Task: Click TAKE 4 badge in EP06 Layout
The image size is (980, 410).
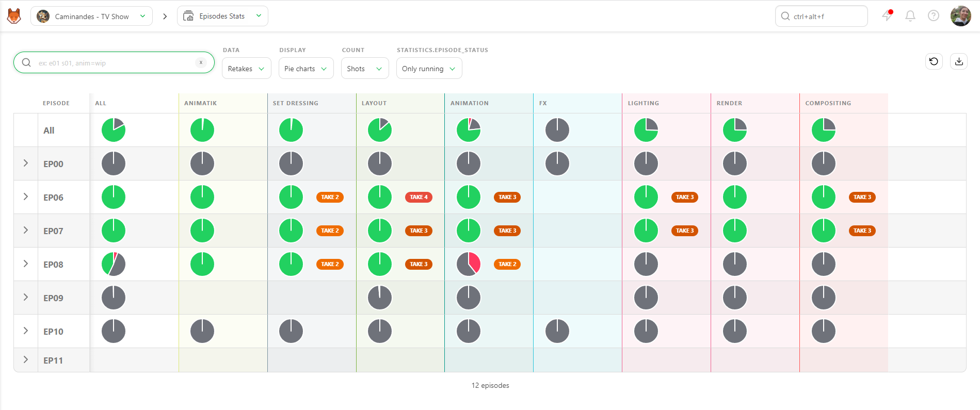Action: [x=419, y=197]
